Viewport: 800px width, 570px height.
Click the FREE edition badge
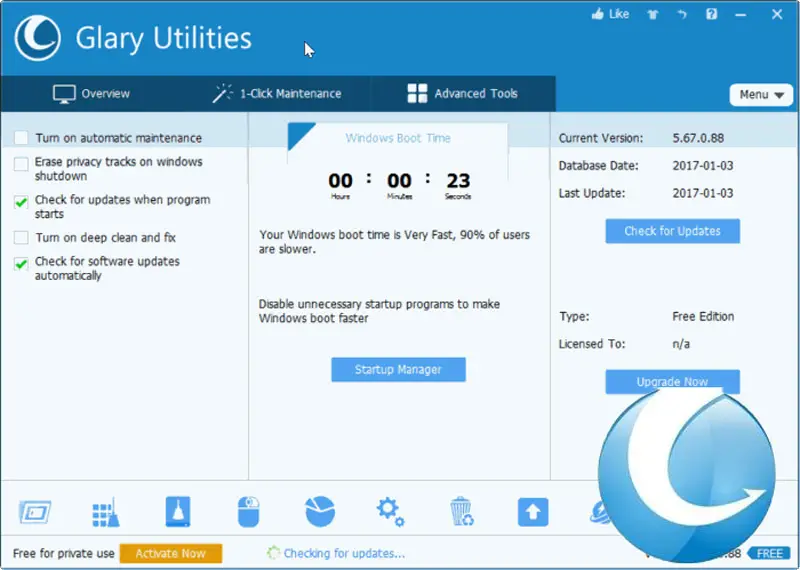tap(770, 554)
